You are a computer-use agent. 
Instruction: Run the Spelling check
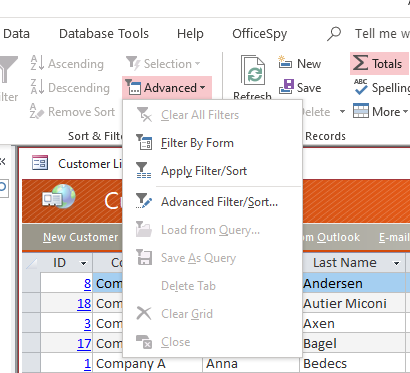381,87
